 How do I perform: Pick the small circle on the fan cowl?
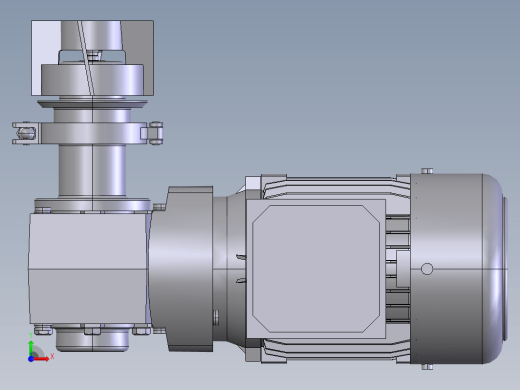pos(427,269)
